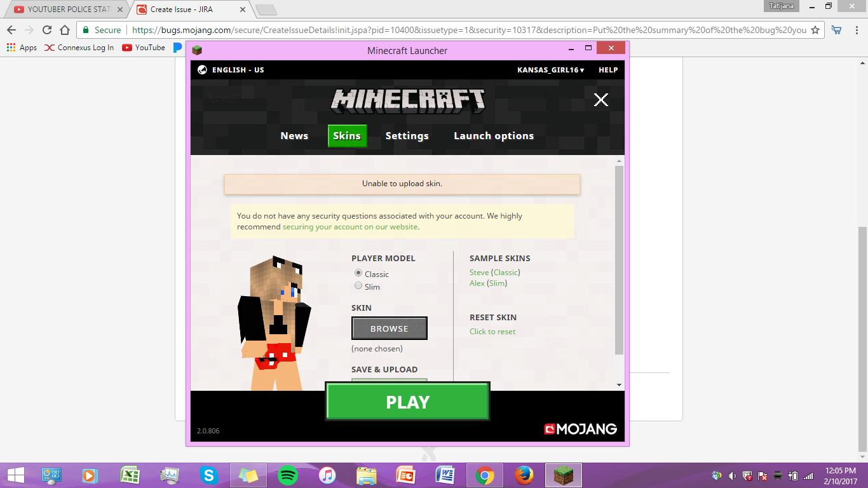The height and width of the screenshot is (488, 868).
Task: Open a new Chrome tab
Action: coord(266,10)
